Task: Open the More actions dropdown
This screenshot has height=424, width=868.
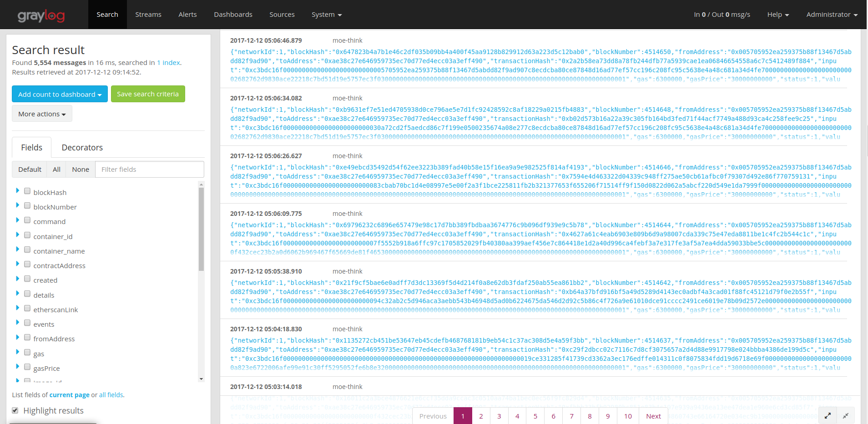Action: (x=42, y=114)
